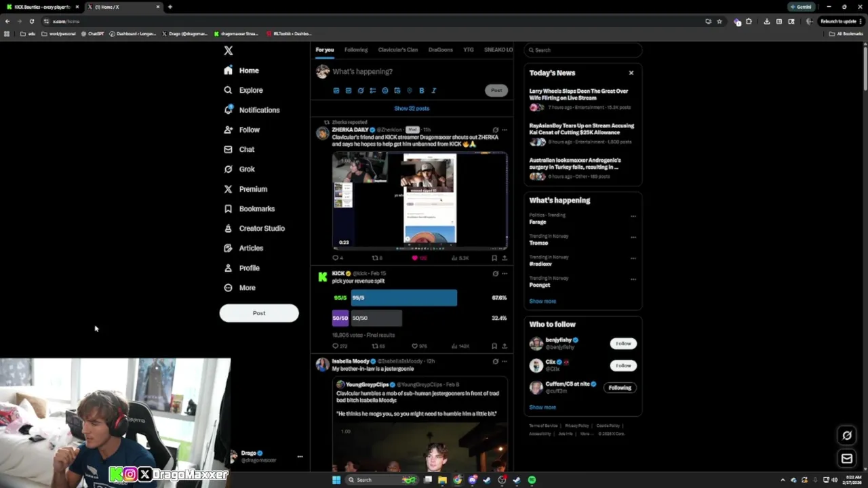
Task: Open Grok in the sidebar
Action: point(239,169)
